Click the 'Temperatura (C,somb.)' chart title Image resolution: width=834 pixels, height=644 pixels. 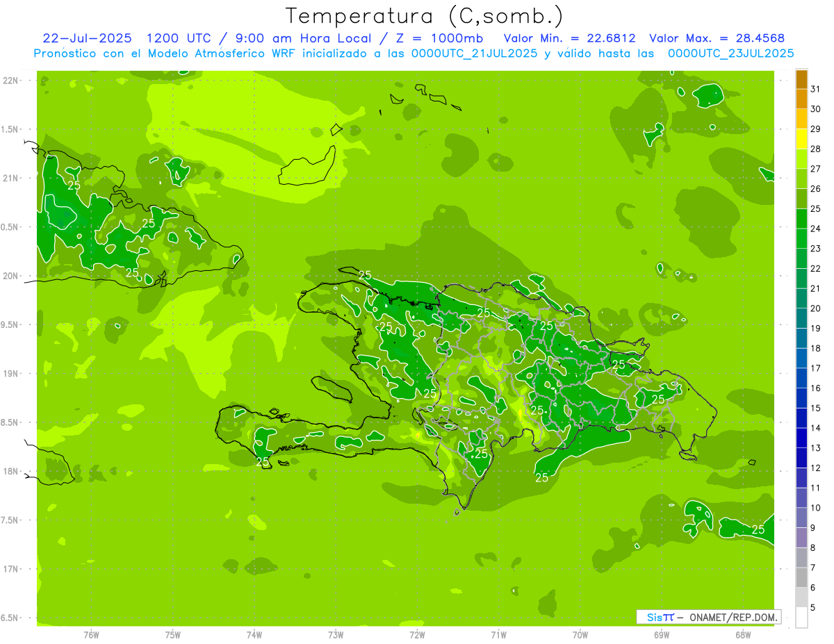point(425,16)
